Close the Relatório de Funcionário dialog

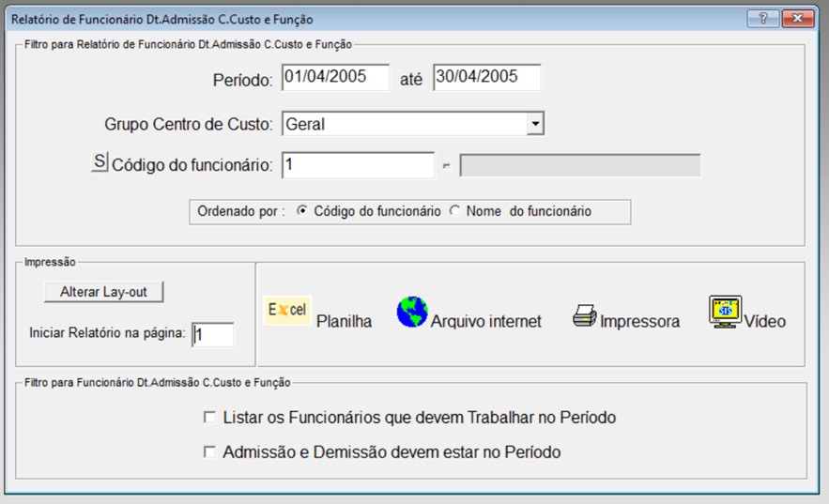point(798,19)
